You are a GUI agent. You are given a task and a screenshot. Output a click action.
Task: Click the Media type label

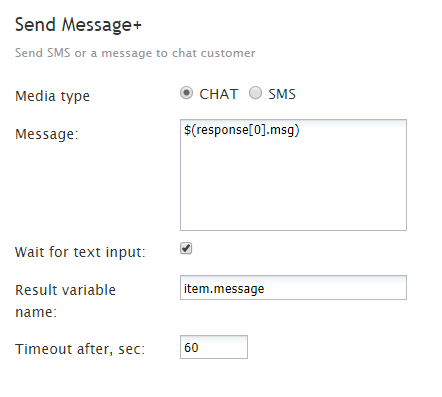[x=52, y=96]
